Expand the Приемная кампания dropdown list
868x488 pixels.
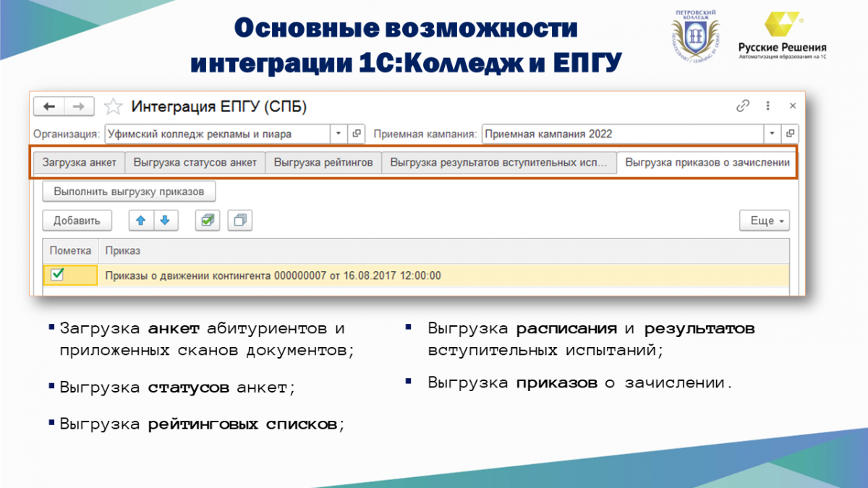(773, 134)
